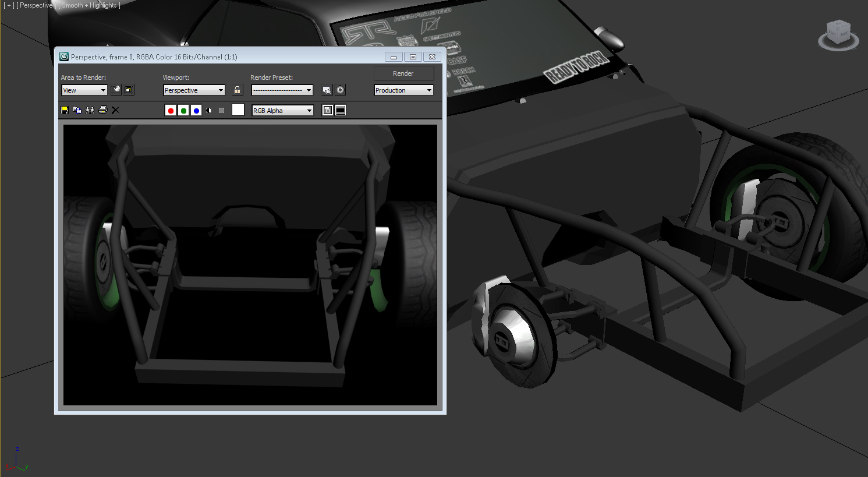Click the Render button
Viewport: 868px width, 477px height.
(x=403, y=73)
